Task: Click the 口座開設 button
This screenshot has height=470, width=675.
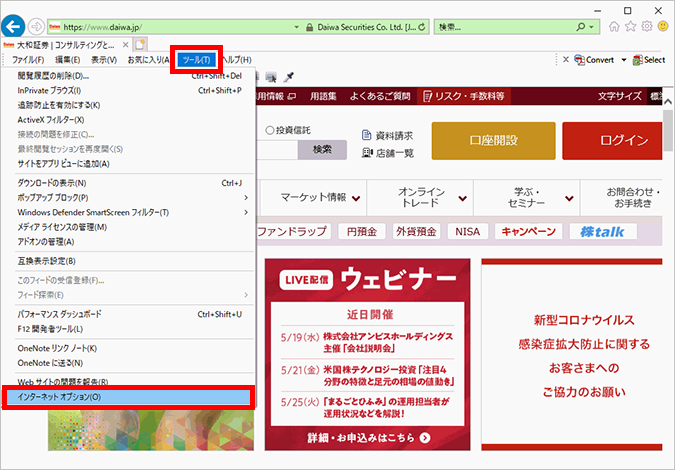Action: pyautogui.click(x=493, y=141)
